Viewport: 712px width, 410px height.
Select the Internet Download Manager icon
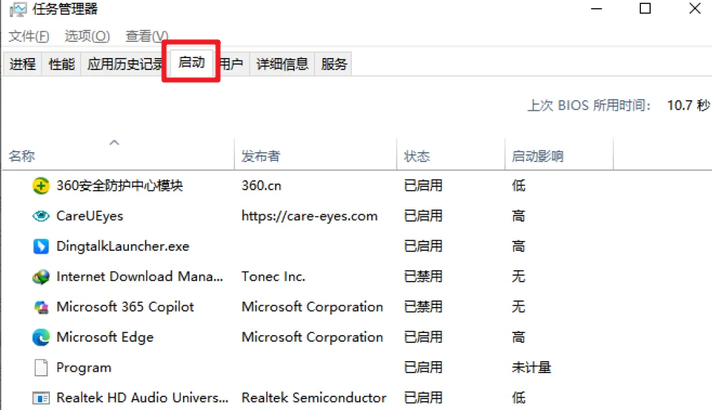(x=41, y=277)
